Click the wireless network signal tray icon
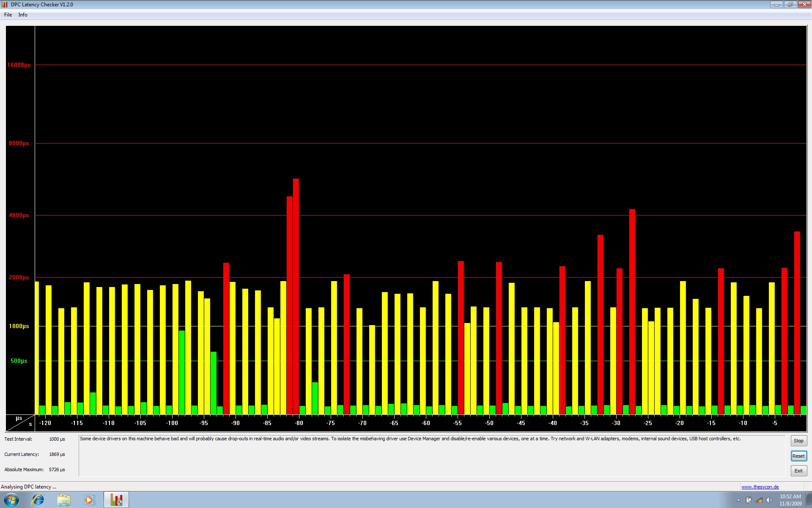Viewport: 812px width, 508px height. (759, 500)
